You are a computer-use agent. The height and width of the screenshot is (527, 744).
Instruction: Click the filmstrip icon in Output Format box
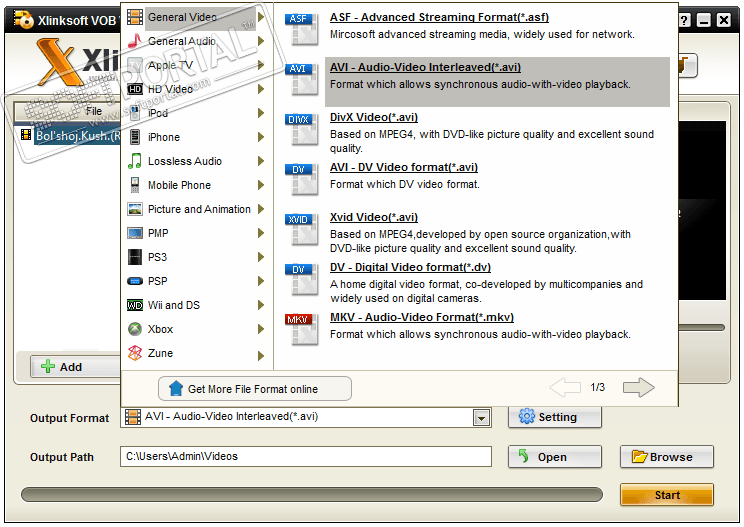(132, 417)
